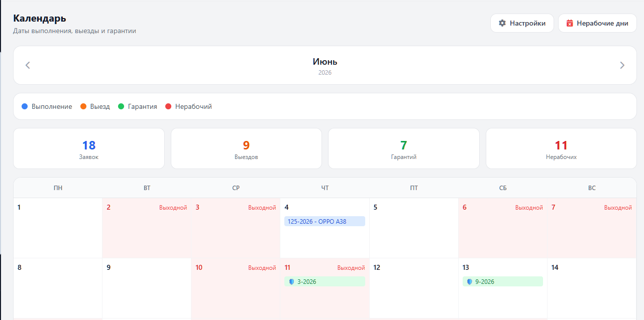Click subtitle Даты выполнения, выезды и гарантии
Viewport: 644px width, 320px height.
click(74, 31)
